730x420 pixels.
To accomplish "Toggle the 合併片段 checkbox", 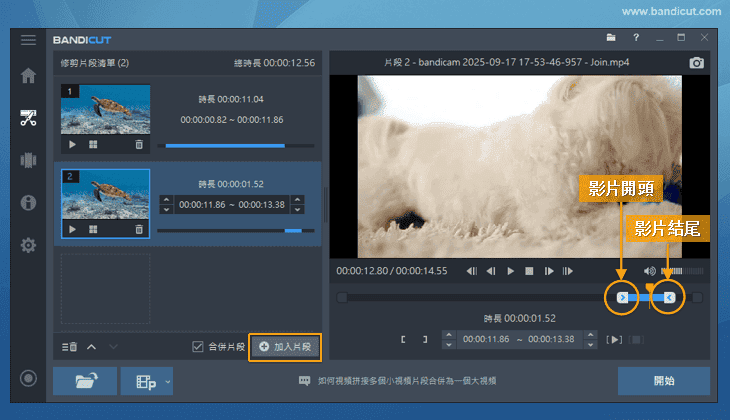I will [x=198, y=346].
